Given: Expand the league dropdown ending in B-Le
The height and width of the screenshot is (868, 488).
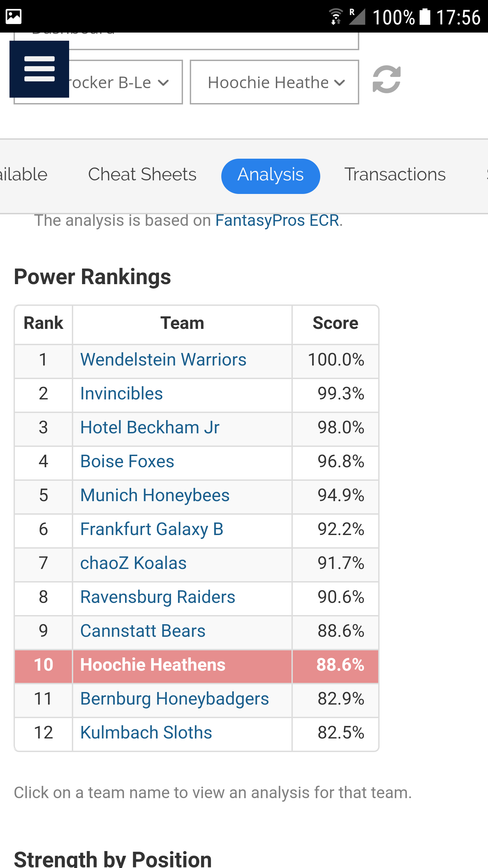Looking at the screenshot, I should [98, 82].
